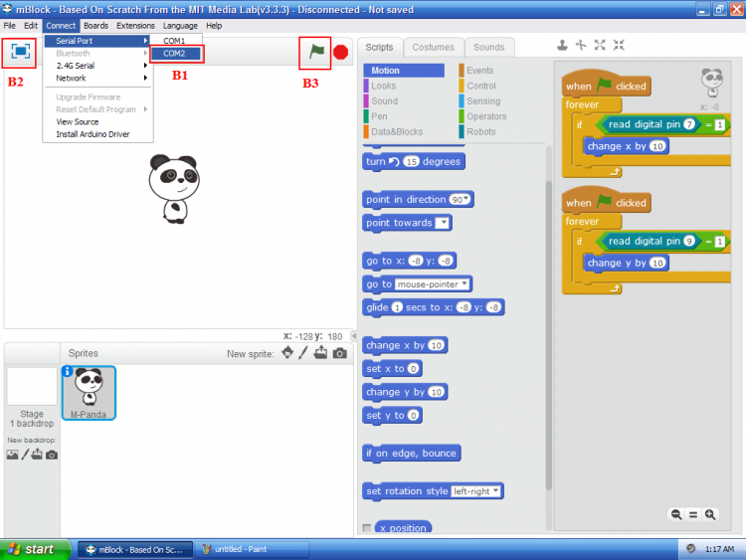Toggle the x position reporter checkbox
Viewport: 746px width, 560px height.
[366, 527]
